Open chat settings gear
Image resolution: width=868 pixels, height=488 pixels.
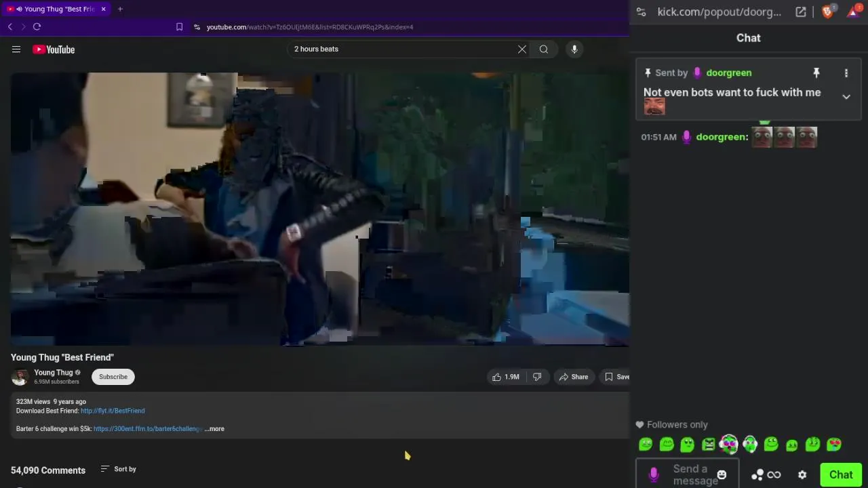pyautogui.click(x=802, y=474)
